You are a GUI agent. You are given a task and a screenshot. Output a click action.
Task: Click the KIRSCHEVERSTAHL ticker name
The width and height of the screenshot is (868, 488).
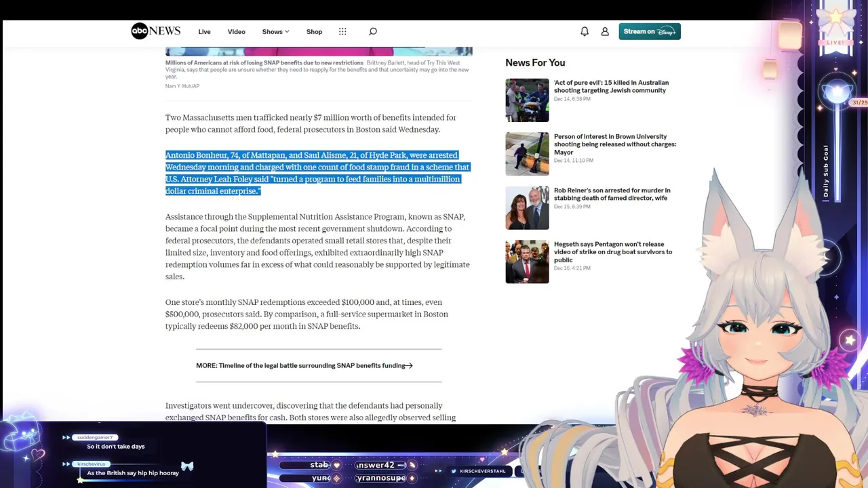click(483, 471)
